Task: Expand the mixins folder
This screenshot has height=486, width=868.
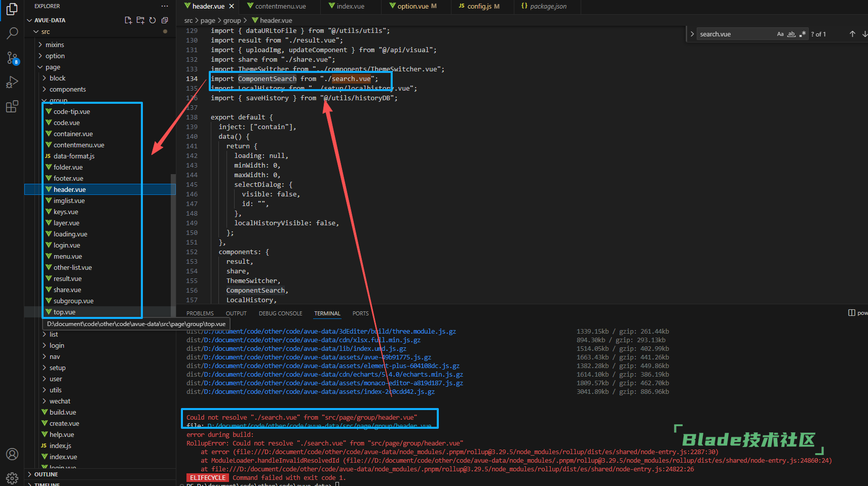Action: [54, 45]
